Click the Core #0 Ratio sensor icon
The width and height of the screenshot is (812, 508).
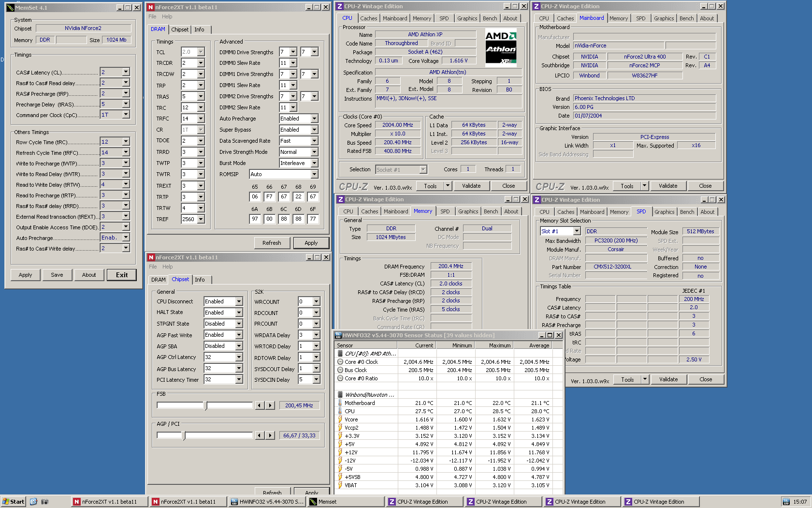point(340,378)
